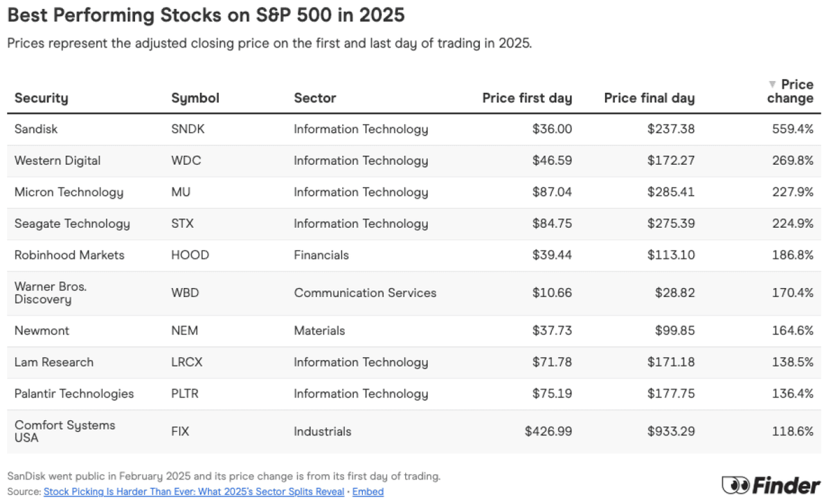This screenshot has width=831, height=504.
Task: Click the Newmont Materials sector cell
Action: 319,331
